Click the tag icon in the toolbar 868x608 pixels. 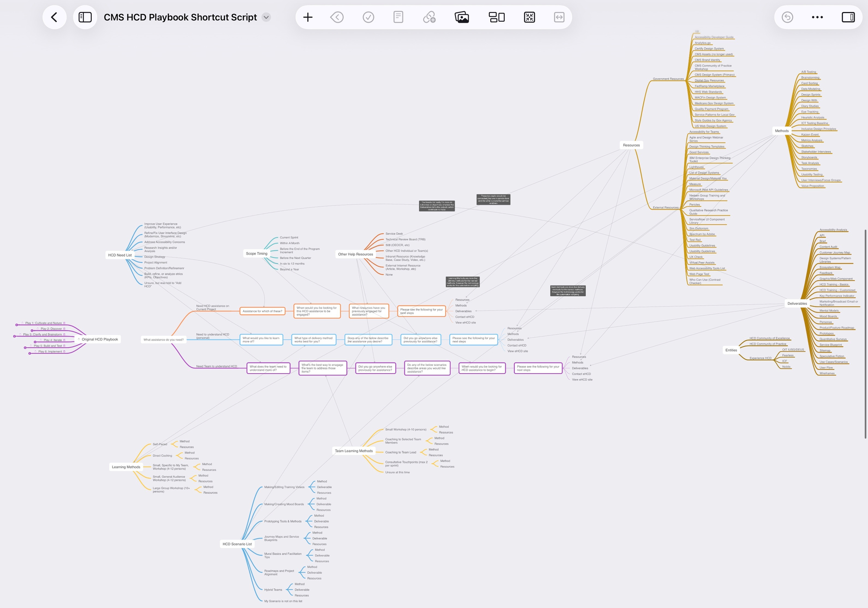[x=337, y=17]
